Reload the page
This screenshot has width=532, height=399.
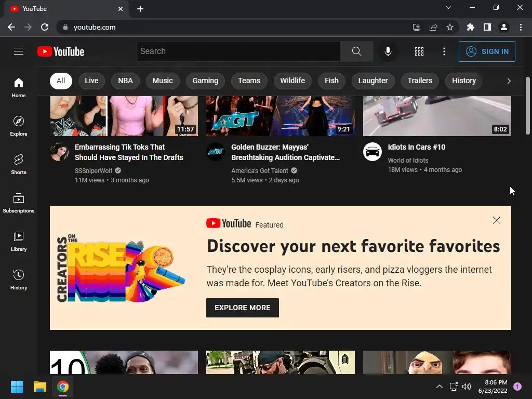coord(45,27)
